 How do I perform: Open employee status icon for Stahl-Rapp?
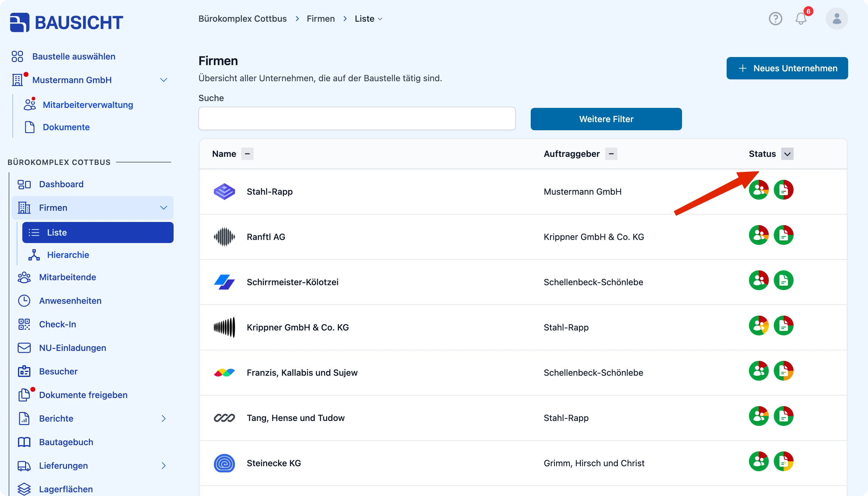tap(759, 190)
